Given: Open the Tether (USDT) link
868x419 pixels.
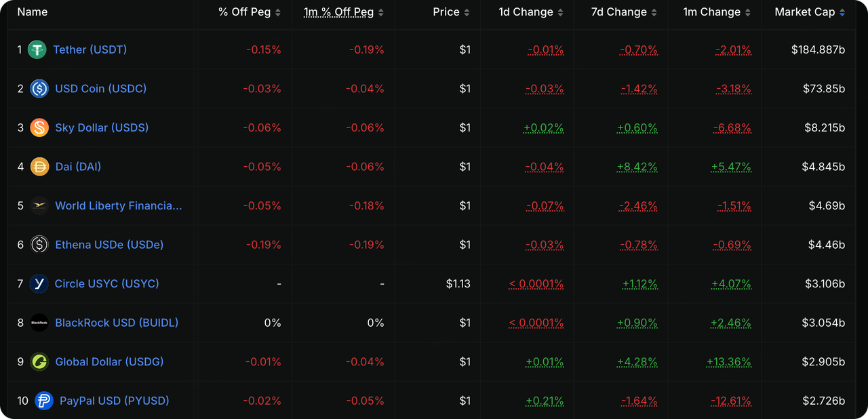Looking at the screenshot, I should (x=90, y=49).
